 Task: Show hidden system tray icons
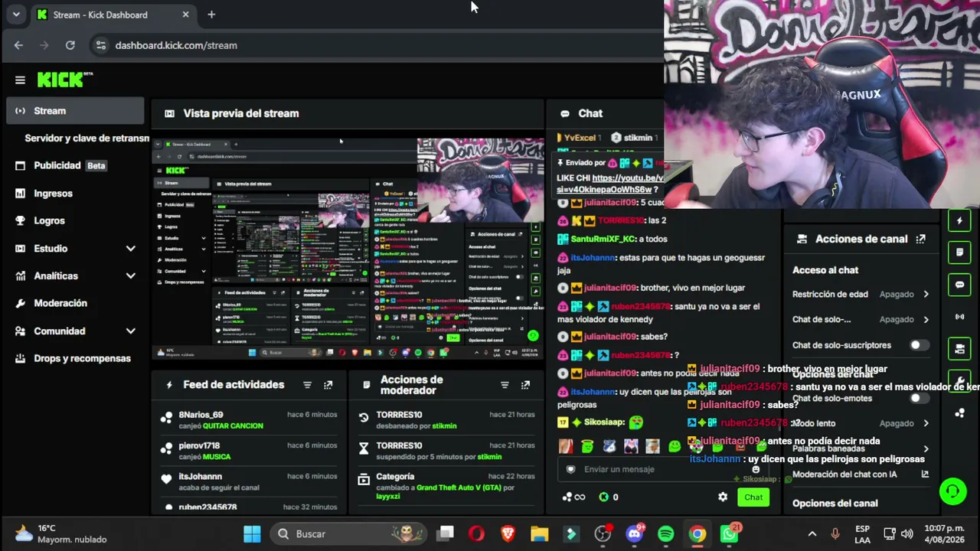(812, 533)
